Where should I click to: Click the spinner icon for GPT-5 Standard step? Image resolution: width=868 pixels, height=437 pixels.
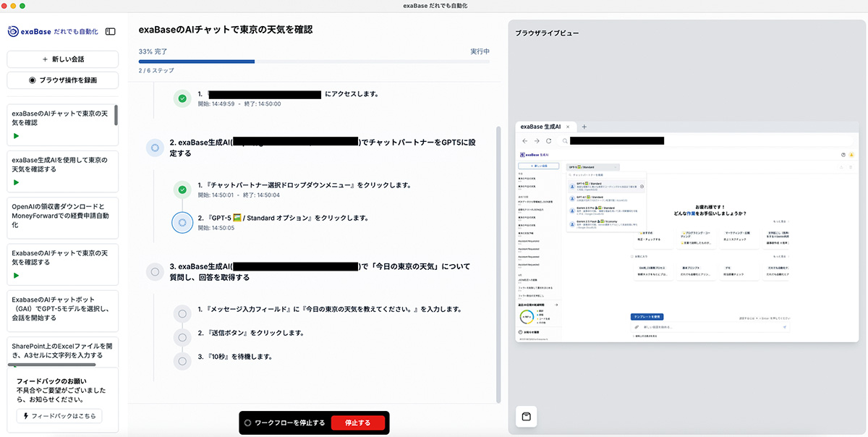[x=182, y=222]
